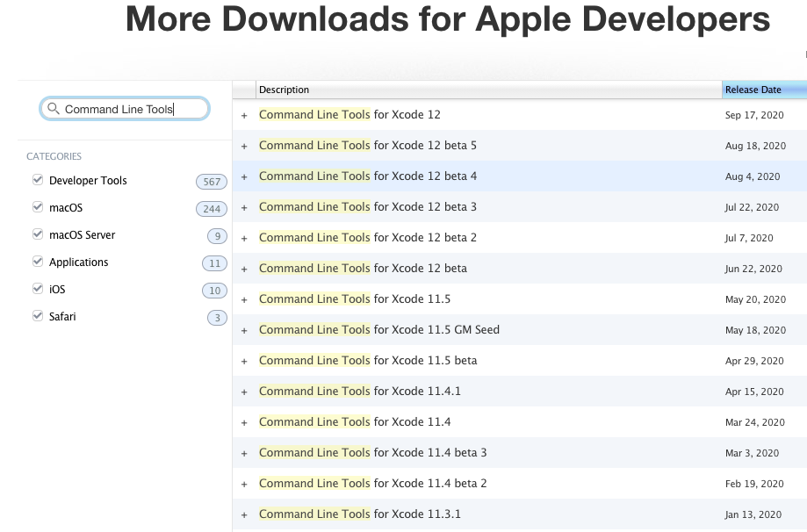Click the Developer Tools count badge 567

(212, 182)
